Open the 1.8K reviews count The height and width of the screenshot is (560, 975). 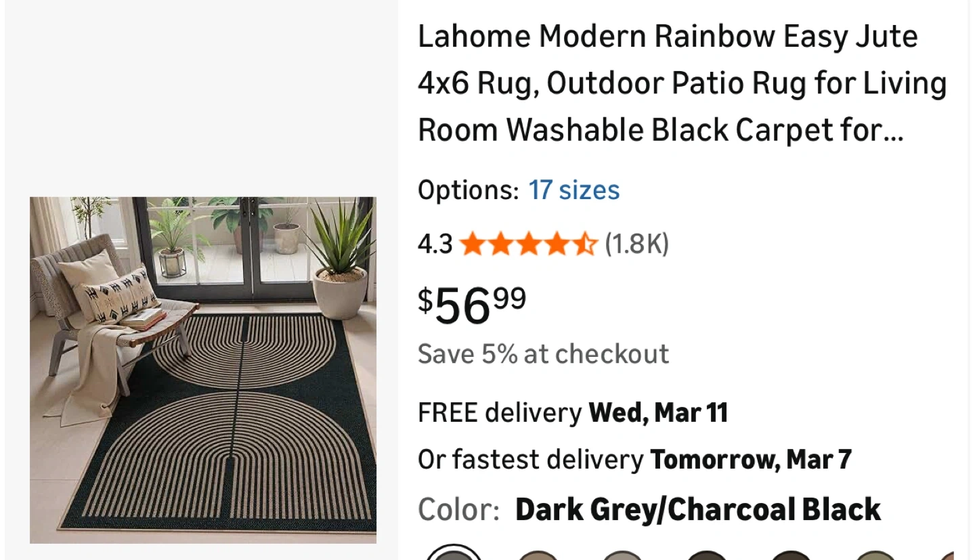(636, 244)
